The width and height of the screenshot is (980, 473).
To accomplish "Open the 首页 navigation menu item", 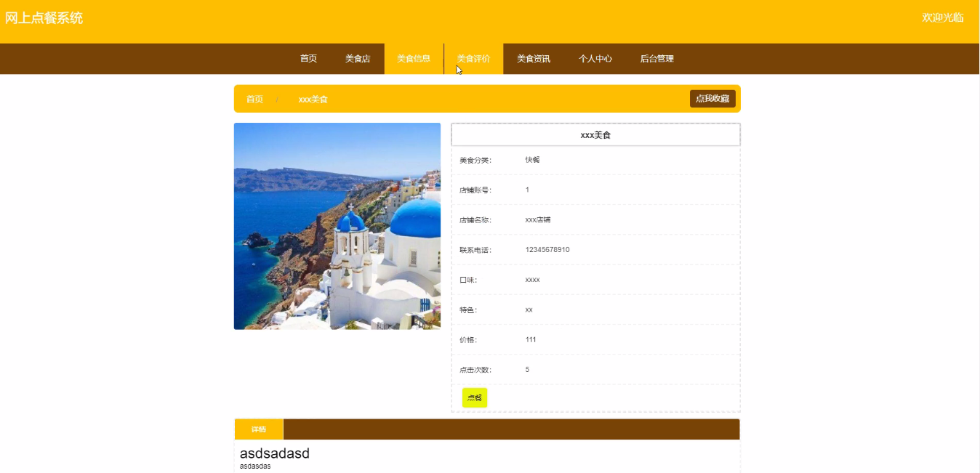I will click(308, 58).
